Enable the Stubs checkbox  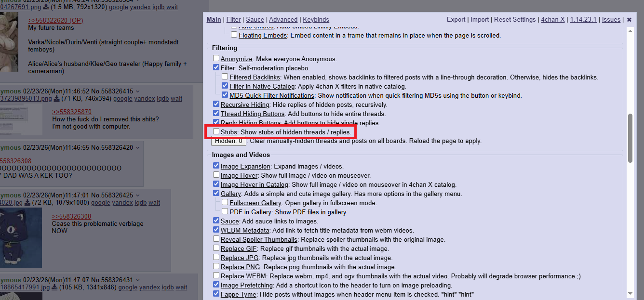pos(216,131)
